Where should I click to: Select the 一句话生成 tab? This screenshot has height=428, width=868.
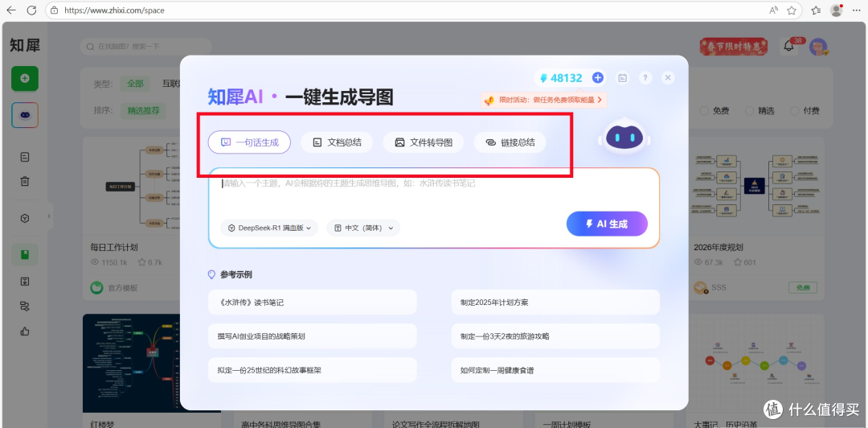click(x=249, y=142)
